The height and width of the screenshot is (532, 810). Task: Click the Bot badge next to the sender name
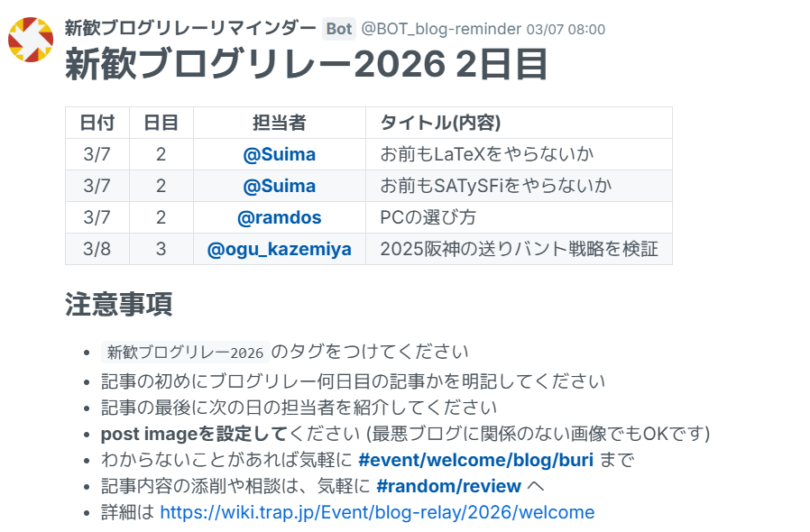pyautogui.click(x=337, y=29)
